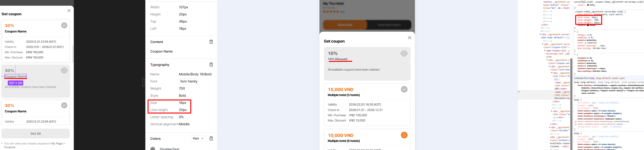Copy the Colors section values
The width and height of the screenshot is (644, 150).
(211, 139)
